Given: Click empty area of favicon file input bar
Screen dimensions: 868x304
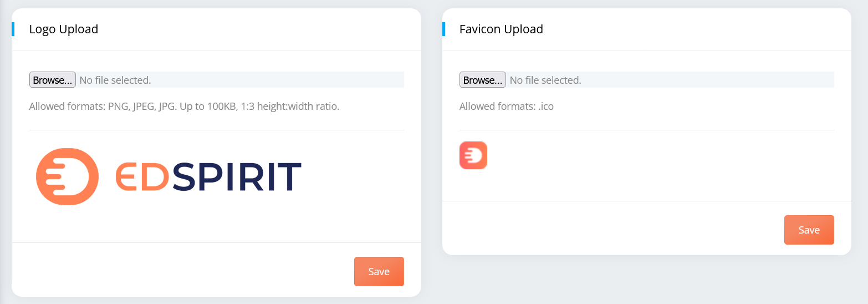Looking at the screenshot, I should [x=707, y=80].
